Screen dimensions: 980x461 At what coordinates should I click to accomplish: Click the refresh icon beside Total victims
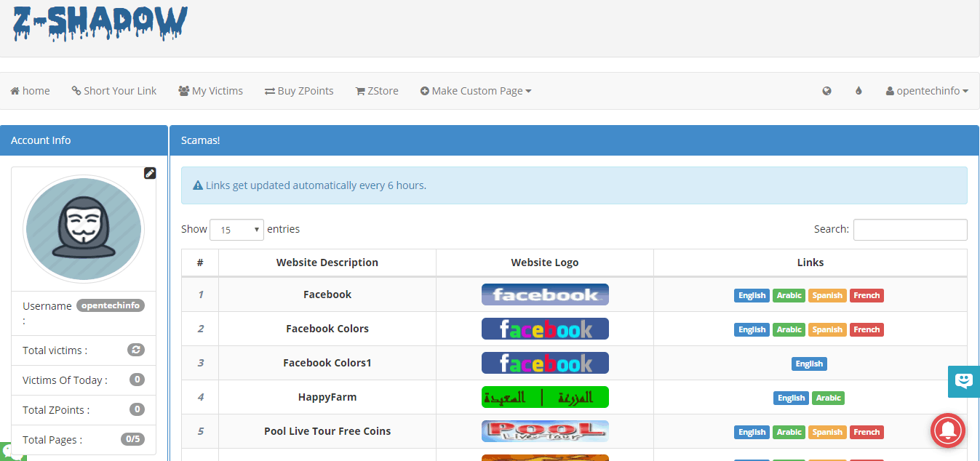pos(136,350)
